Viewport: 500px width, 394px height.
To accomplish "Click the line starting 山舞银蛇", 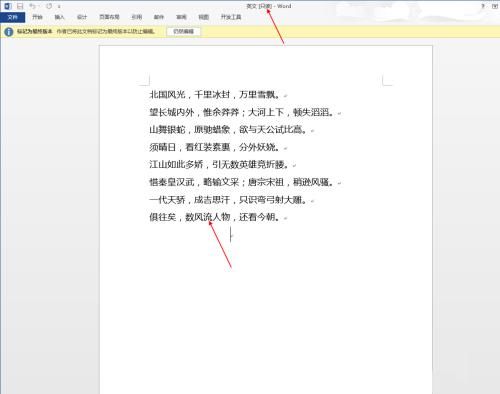I will (x=229, y=130).
